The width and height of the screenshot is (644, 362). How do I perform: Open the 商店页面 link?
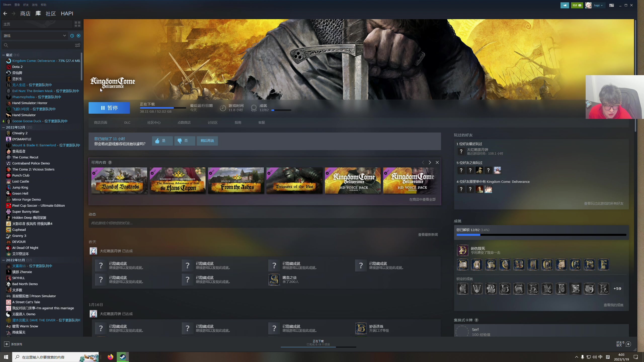pyautogui.click(x=101, y=122)
